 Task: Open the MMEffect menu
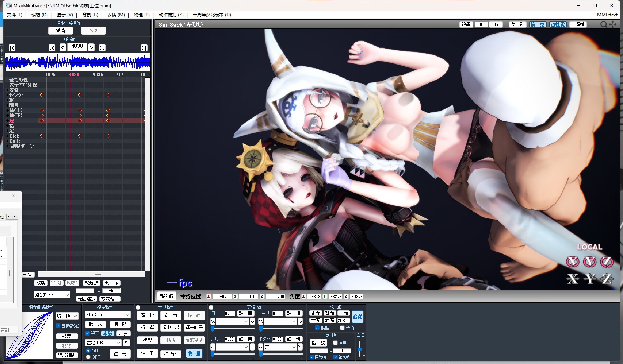(607, 15)
